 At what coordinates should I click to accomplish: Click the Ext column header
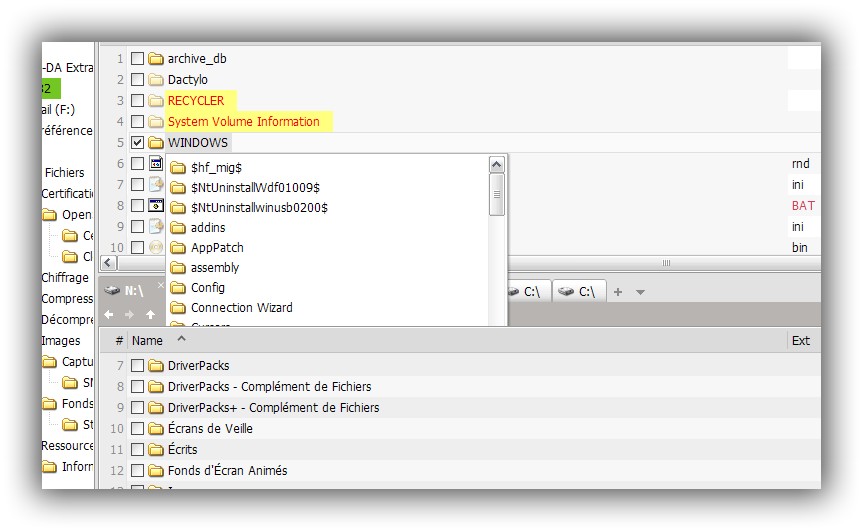click(x=800, y=341)
